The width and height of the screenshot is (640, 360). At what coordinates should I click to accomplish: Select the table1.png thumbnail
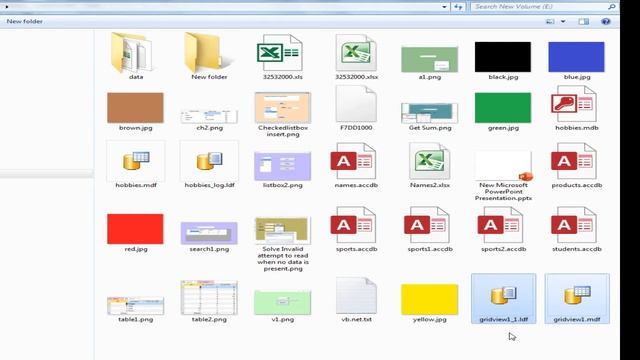(136, 306)
